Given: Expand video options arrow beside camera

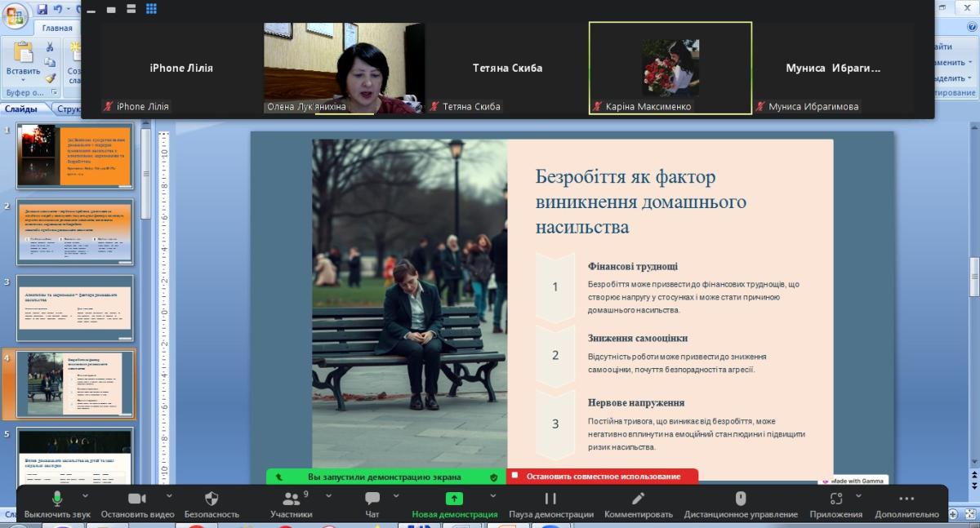Looking at the screenshot, I should (x=169, y=495).
